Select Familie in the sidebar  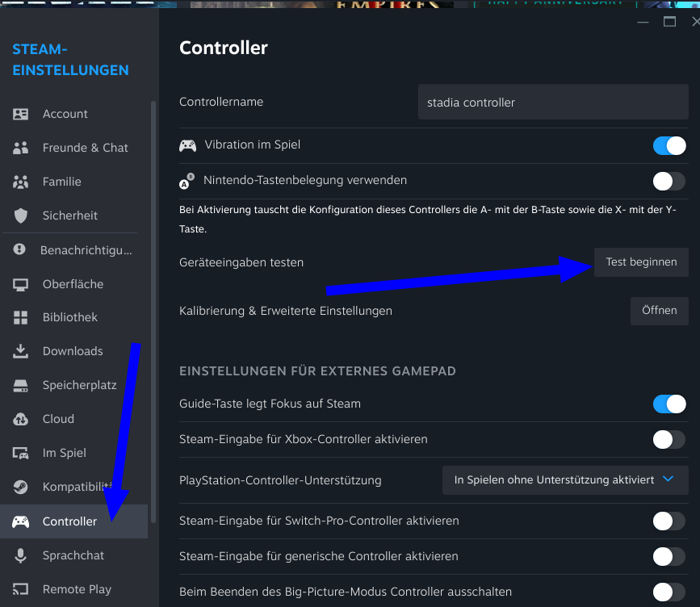73,182
